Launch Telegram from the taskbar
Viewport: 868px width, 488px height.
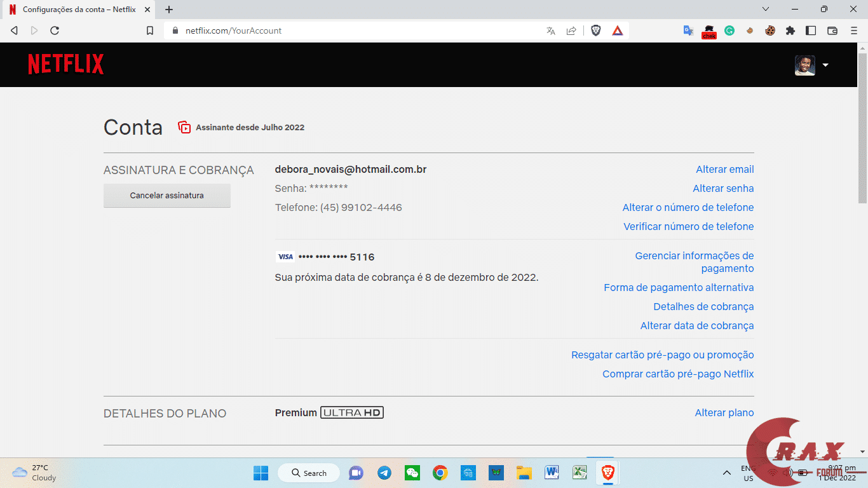click(384, 473)
